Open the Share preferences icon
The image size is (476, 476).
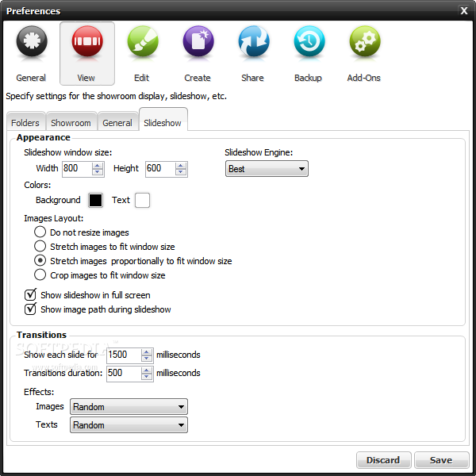[x=253, y=53]
